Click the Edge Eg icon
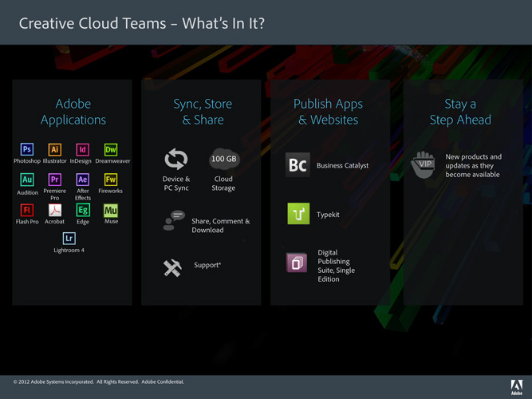The width and height of the screenshot is (532, 399). (82, 210)
